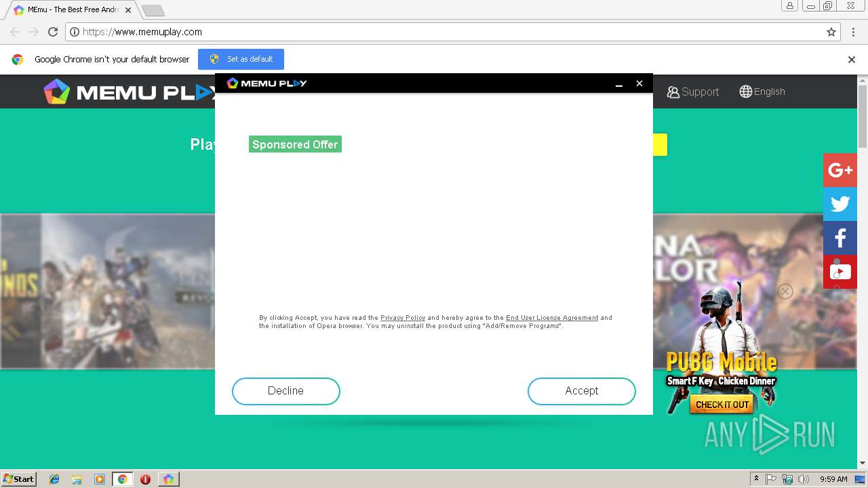
Task: Open the Twitter social link
Action: pyautogui.click(x=840, y=204)
